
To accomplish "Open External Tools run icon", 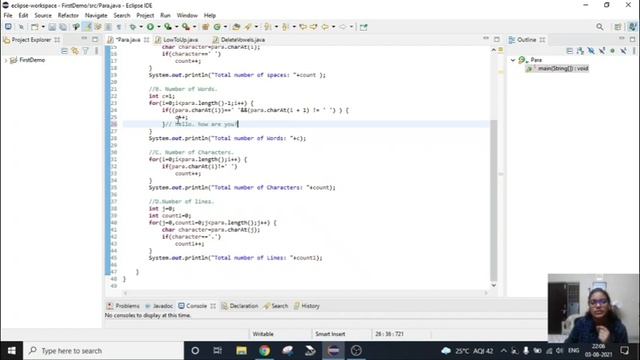I will click(x=186, y=27).
